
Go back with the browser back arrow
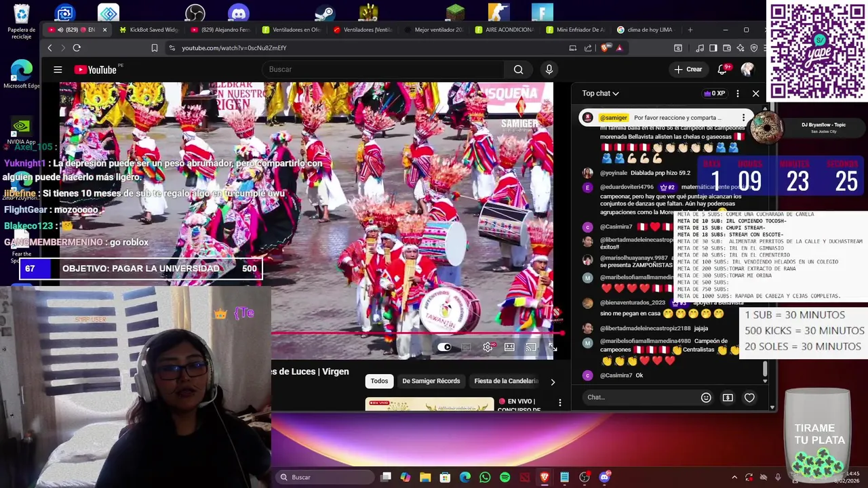point(50,47)
